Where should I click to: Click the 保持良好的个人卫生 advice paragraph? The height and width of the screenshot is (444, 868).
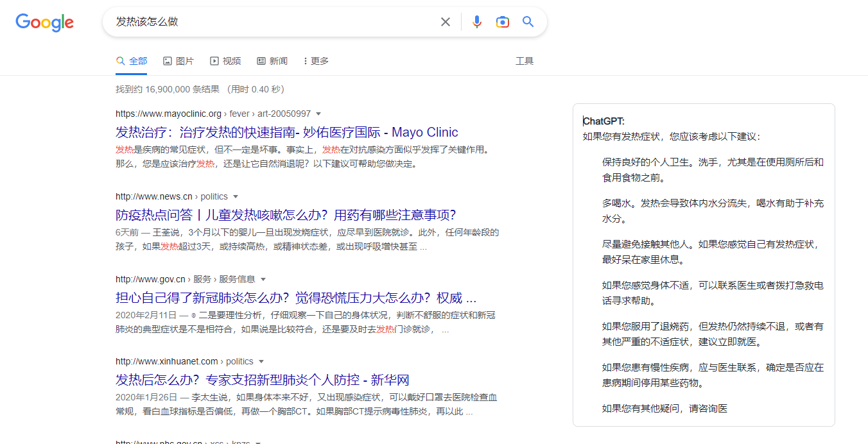pyautogui.click(x=713, y=170)
